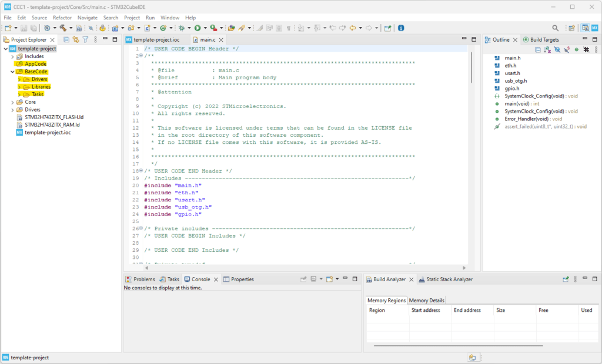Toggle Link with Editor in Project Explorer

pyautogui.click(x=76, y=39)
